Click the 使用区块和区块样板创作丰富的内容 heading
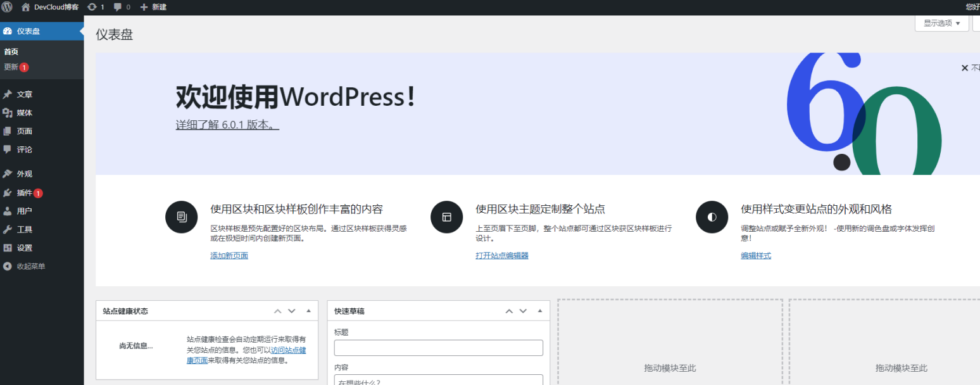The width and height of the screenshot is (980, 385). [x=297, y=209]
